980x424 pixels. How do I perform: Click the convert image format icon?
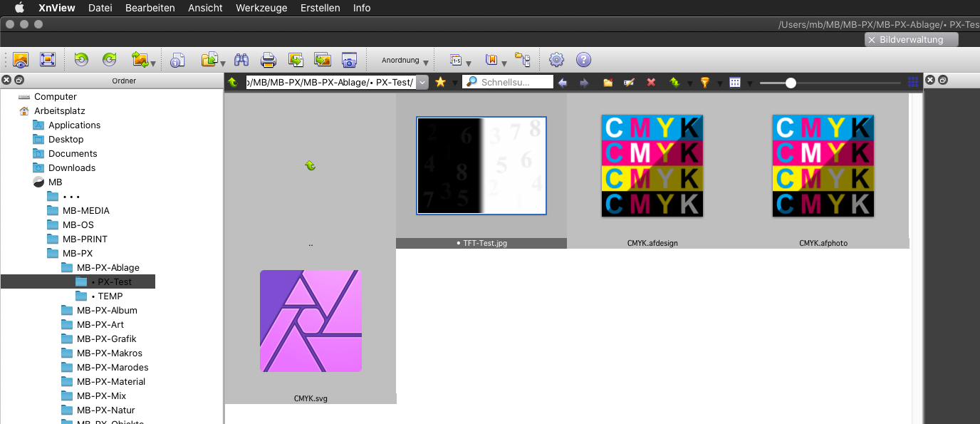point(139,60)
